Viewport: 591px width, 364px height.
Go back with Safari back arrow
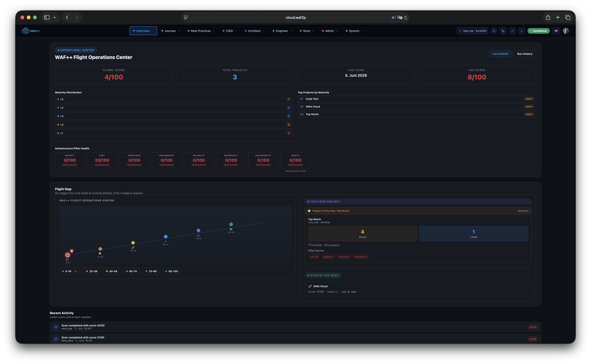(67, 17)
